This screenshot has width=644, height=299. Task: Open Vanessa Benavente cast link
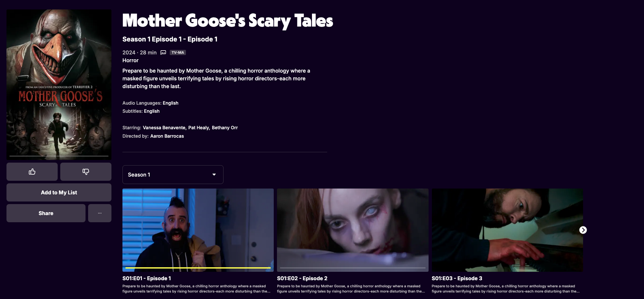[164, 128]
